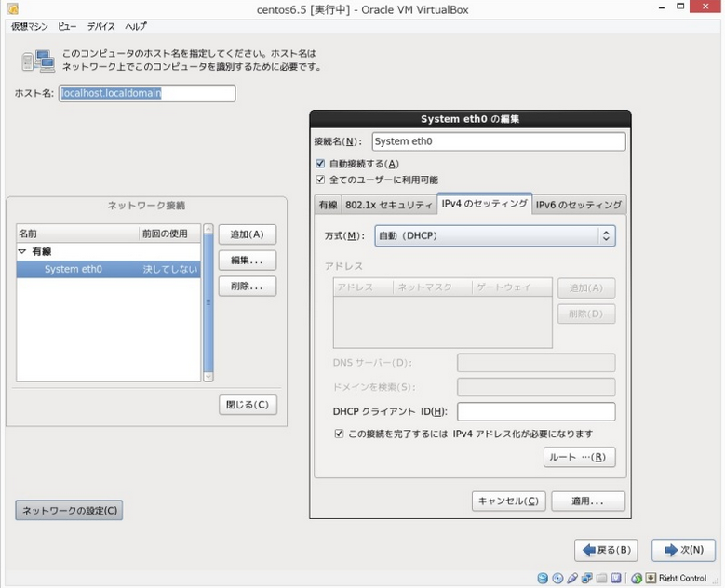Click the System eth0 の編集 dialog title bar
725x588 pixels.
[470, 119]
